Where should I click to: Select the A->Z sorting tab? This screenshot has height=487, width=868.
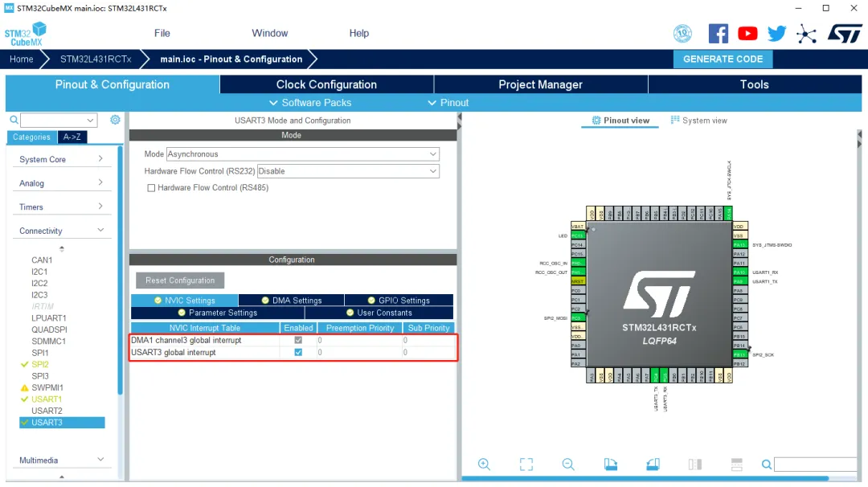[72, 137]
